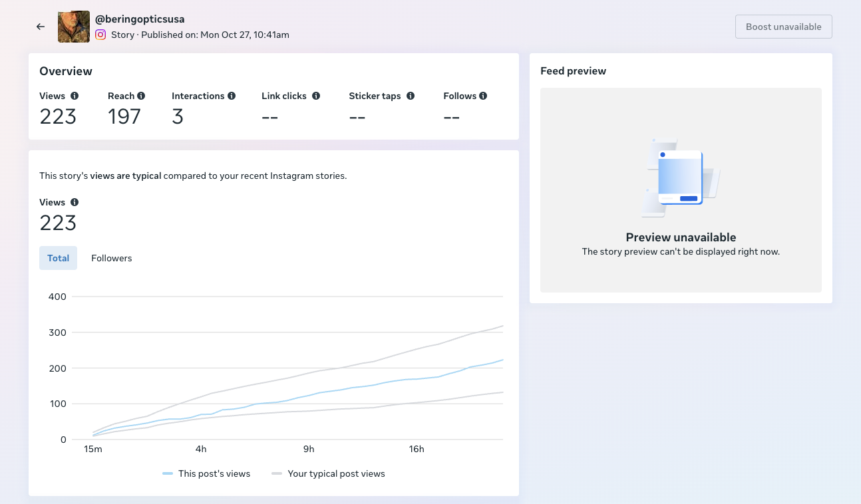Viewport: 861px width, 504px height.
Task: Click the Instagram logo icon beside Story
Action: (100, 35)
